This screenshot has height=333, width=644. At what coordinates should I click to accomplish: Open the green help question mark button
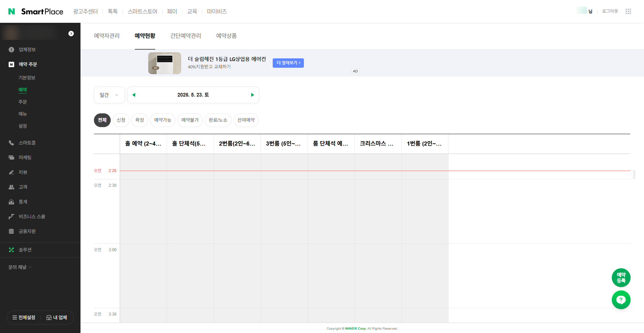621,300
